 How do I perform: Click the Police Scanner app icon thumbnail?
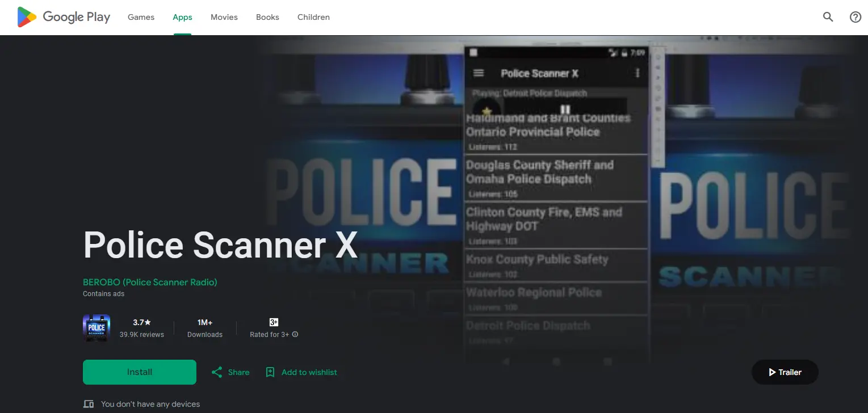[97, 328]
